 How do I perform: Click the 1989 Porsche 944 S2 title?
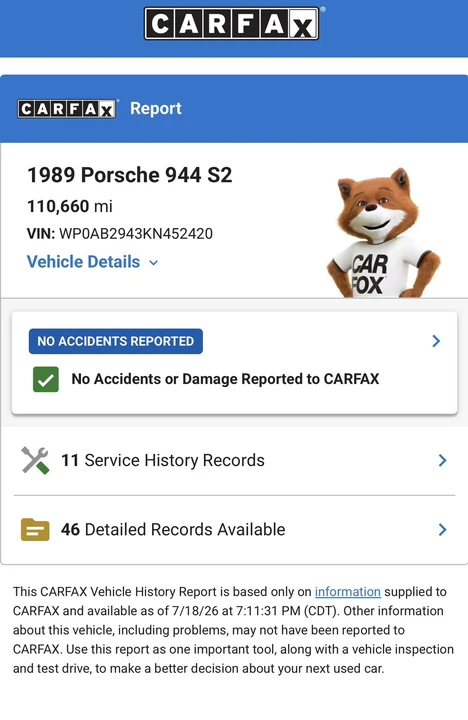(130, 175)
